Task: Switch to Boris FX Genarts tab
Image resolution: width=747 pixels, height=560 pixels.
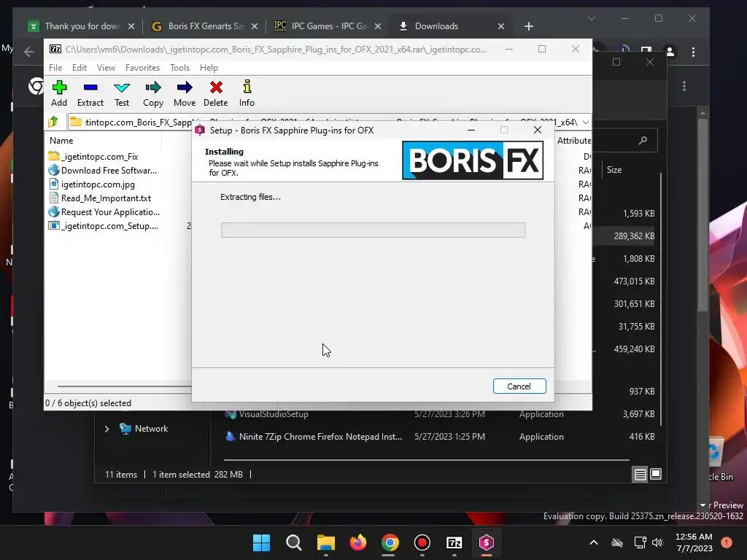Action: [205, 26]
